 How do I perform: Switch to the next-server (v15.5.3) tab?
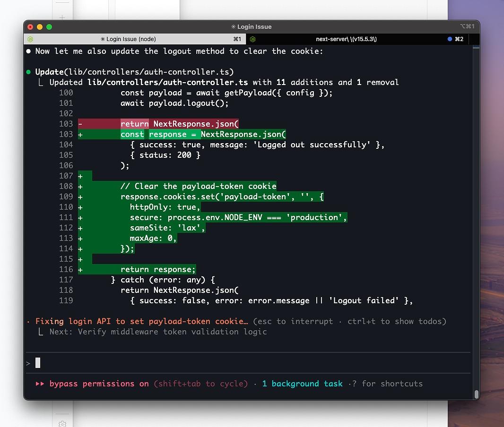tap(346, 39)
